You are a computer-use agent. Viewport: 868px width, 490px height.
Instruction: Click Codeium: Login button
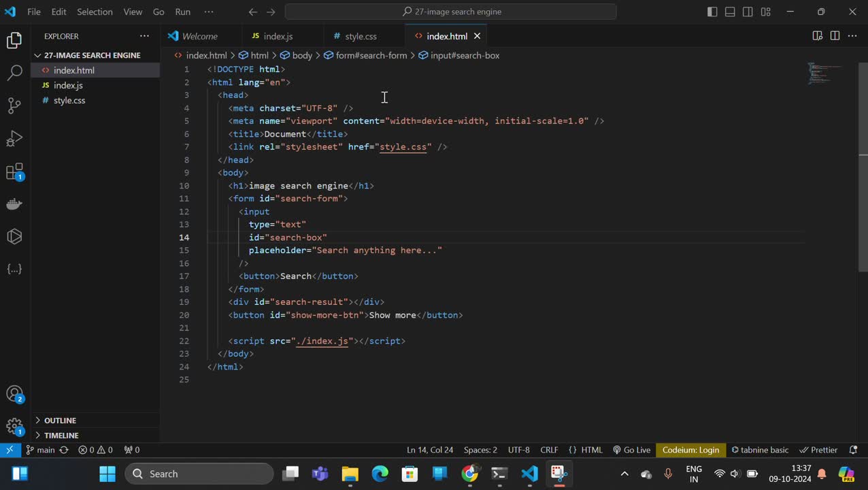(690, 450)
